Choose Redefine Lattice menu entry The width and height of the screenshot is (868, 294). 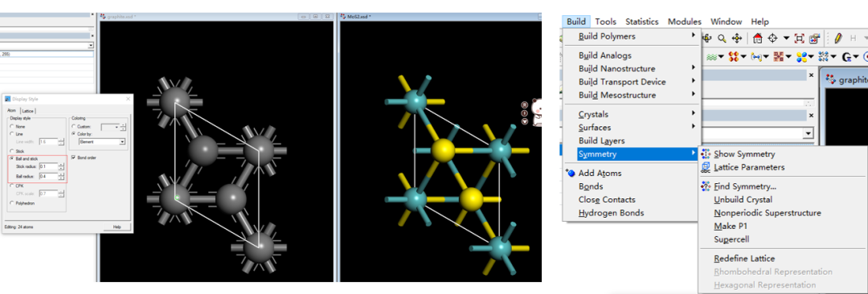coord(744,259)
